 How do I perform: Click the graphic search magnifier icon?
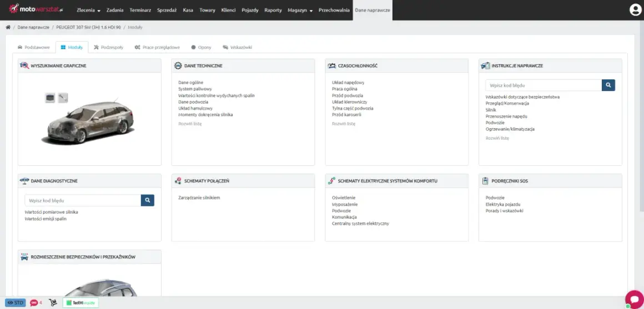24,65
